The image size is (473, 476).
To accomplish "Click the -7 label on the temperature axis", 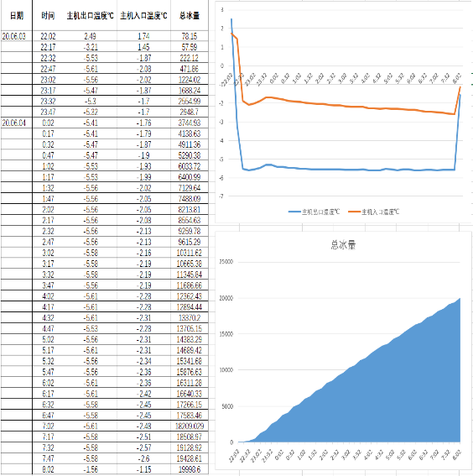I will 221,196.
